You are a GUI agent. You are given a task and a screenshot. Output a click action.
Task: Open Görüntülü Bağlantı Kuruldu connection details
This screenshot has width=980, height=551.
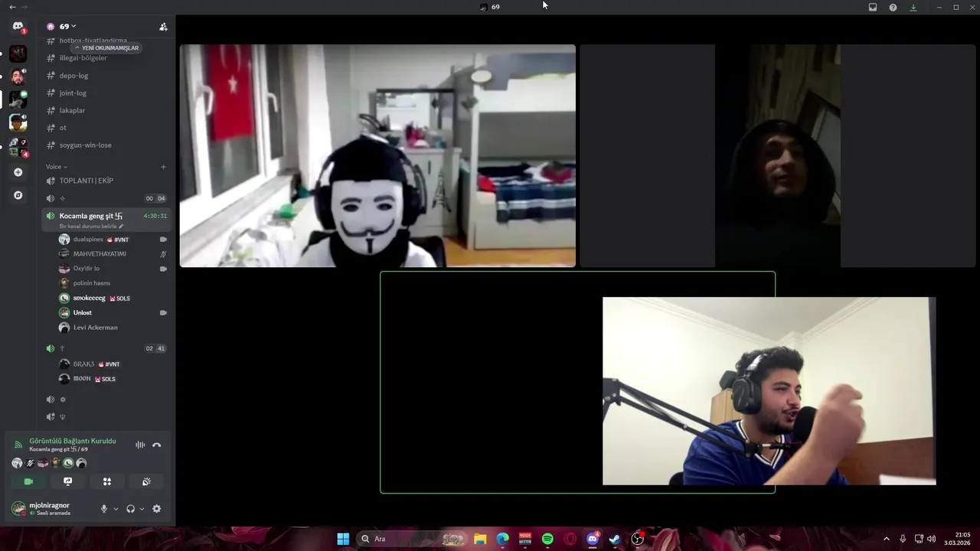click(73, 441)
